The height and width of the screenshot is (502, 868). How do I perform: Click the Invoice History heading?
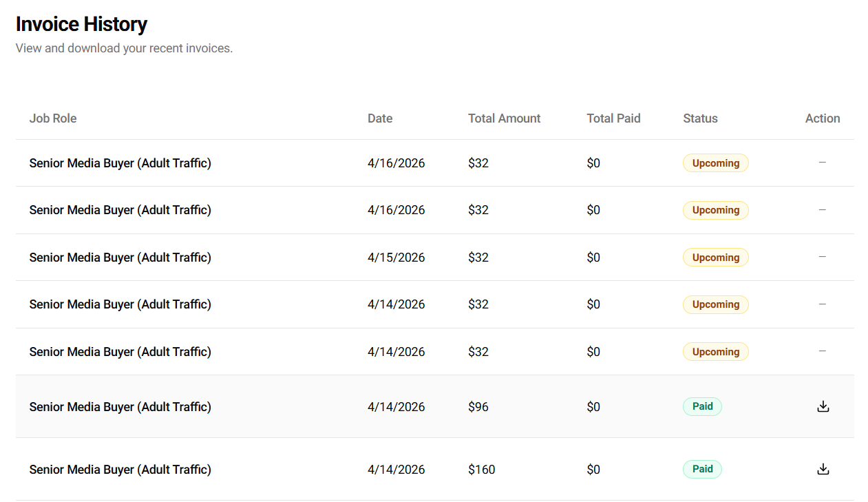81,24
